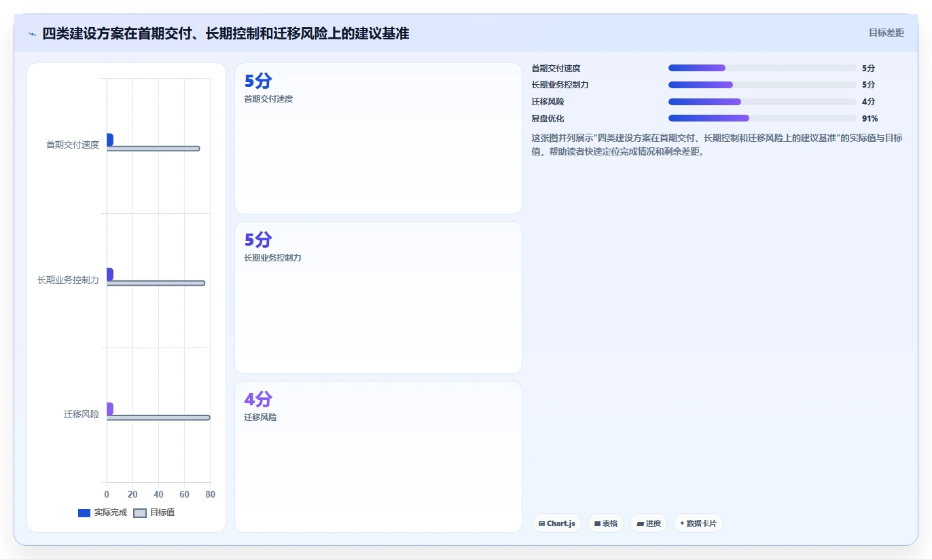Image resolution: width=932 pixels, height=560 pixels.
Task: Open the 4分 迁移风险 data card
Action: (378, 457)
